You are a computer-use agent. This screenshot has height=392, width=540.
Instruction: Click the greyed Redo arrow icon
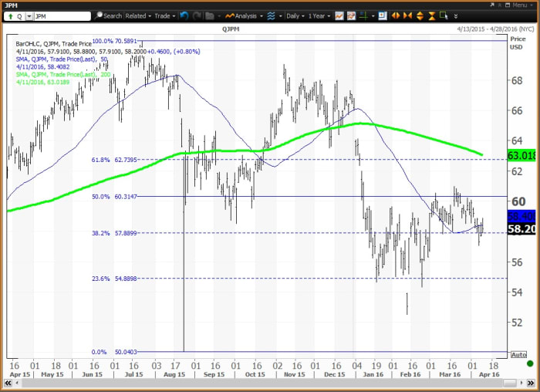197,16
